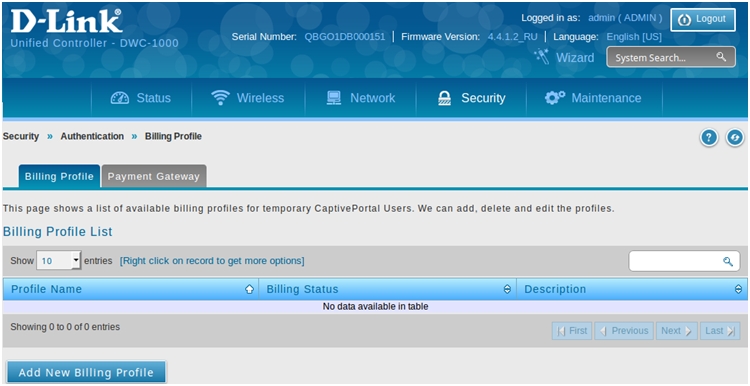Select the Billing Profile tab
Screen dimensions: 750x386
coord(59,176)
